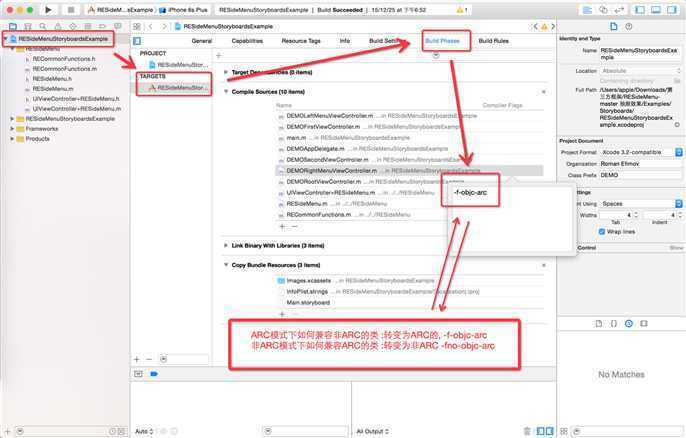Switch to the Resource Tags tab
Screen dimensions: 686x438
point(301,41)
